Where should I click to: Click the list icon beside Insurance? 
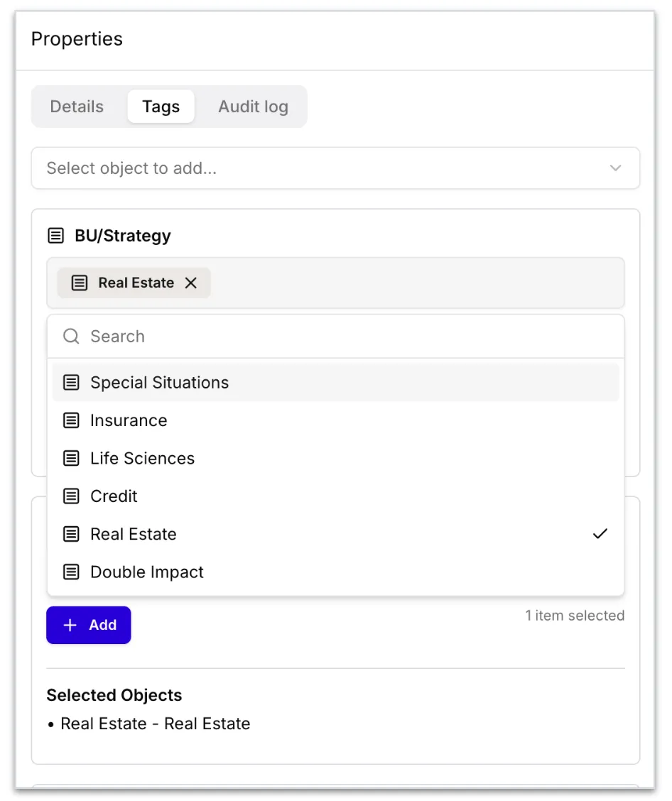71,420
